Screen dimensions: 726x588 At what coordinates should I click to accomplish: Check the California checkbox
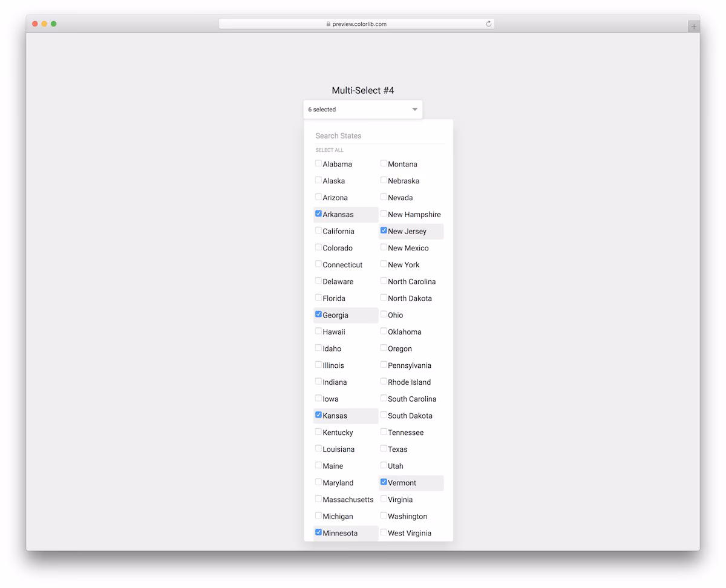318,230
